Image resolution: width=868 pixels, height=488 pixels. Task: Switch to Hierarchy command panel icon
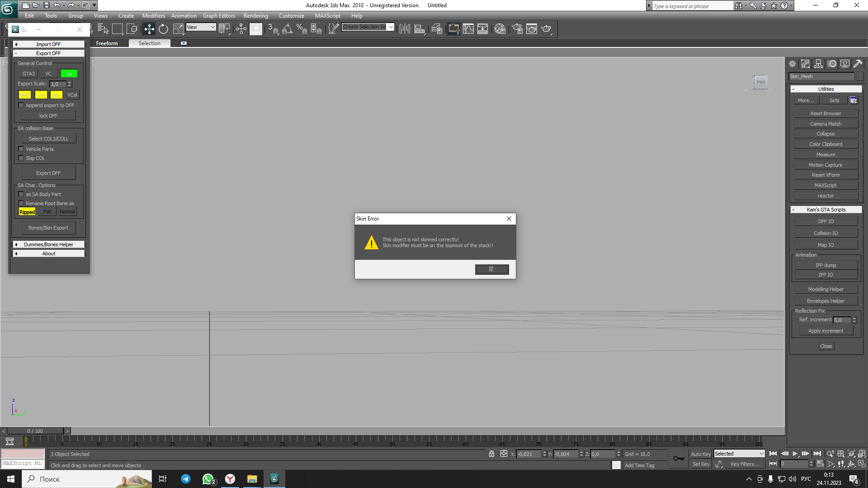click(819, 64)
